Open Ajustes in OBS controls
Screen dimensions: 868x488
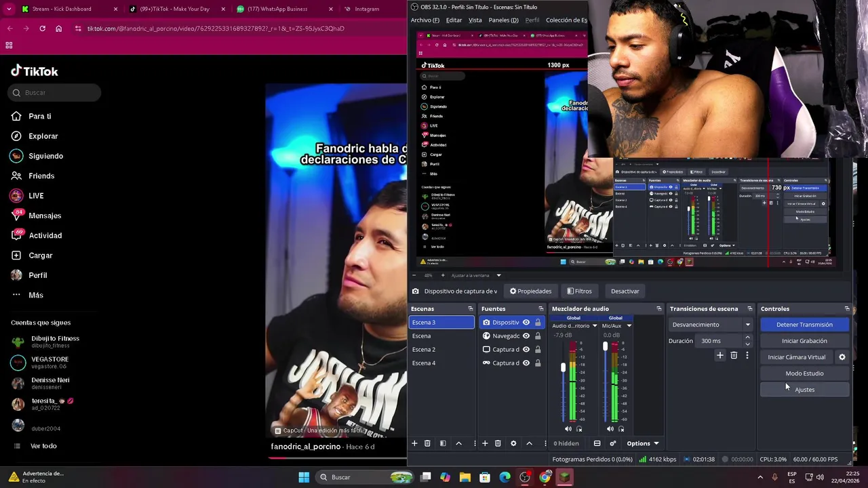coord(804,390)
